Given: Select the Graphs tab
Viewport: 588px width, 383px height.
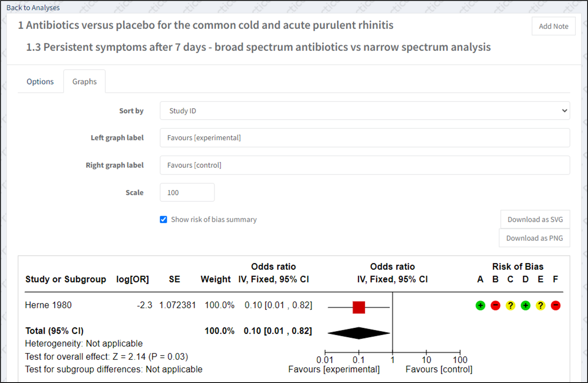Looking at the screenshot, I should 85,81.
